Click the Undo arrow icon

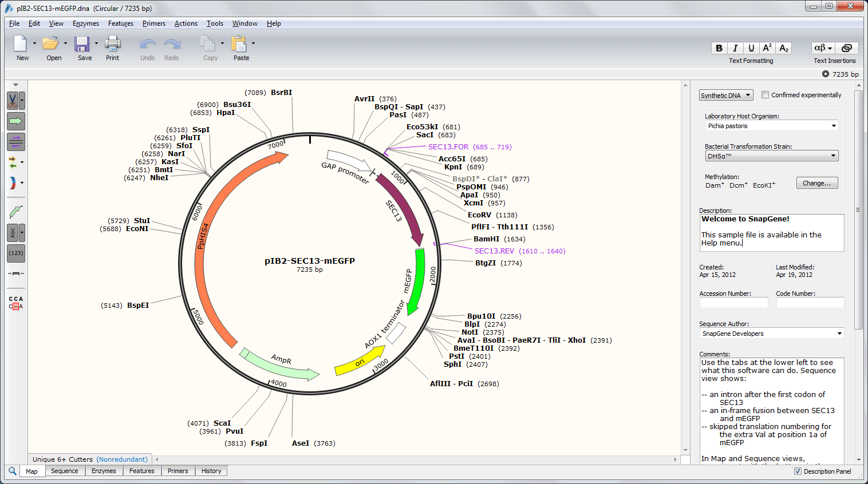click(x=148, y=44)
